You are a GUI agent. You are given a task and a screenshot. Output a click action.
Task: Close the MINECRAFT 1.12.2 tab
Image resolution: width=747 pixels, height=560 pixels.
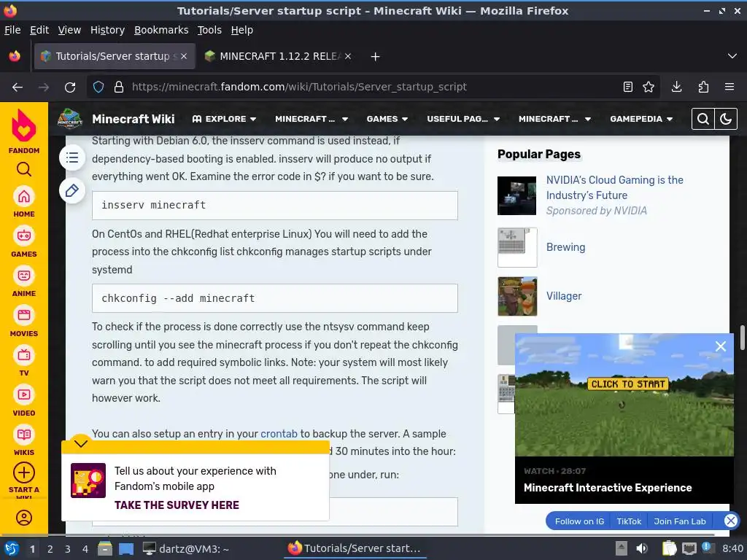(348, 56)
